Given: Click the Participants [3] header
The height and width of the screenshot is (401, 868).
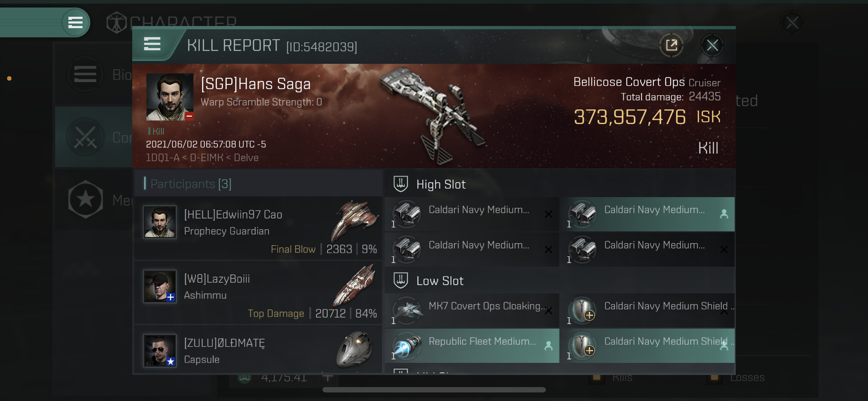Looking at the screenshot, I should coord(191,184).
